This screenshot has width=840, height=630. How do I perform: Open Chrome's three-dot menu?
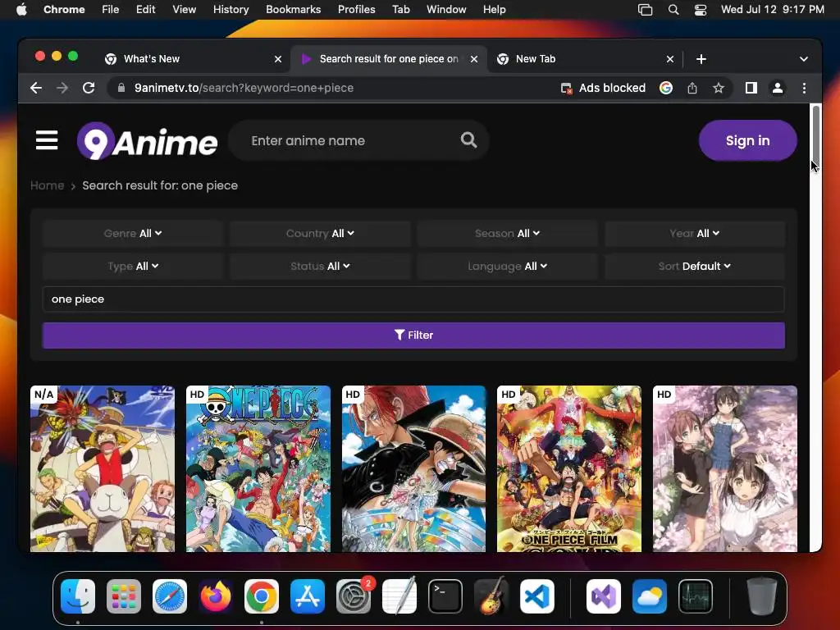804,88
